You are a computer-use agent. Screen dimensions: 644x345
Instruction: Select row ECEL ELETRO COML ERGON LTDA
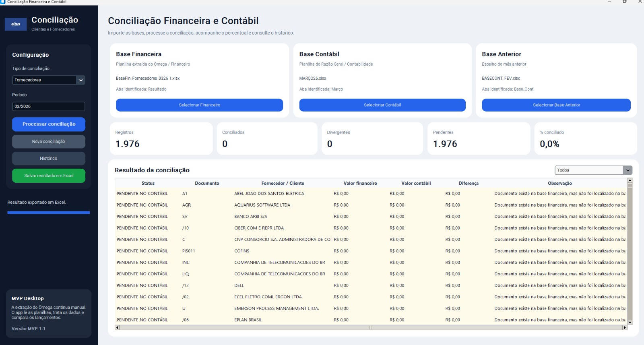[x=371, y=297]
